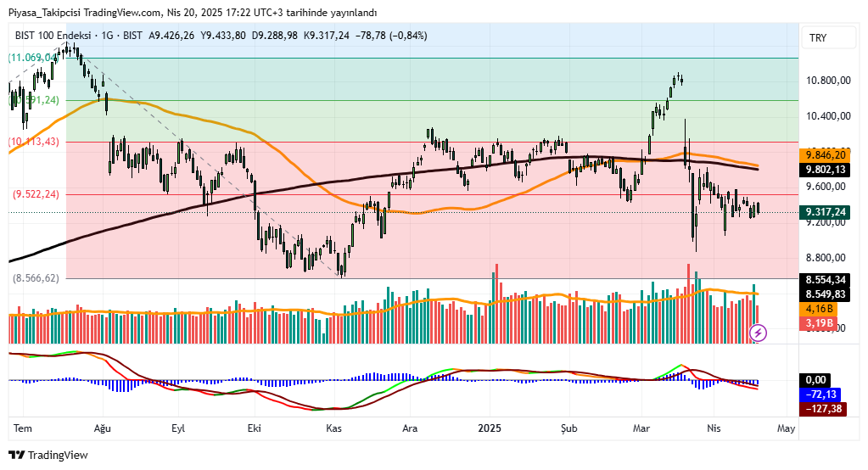Viewport: 868px width, 470px height.
Task: Click the high value Y9.433,80
Action: tap(223, 36)
